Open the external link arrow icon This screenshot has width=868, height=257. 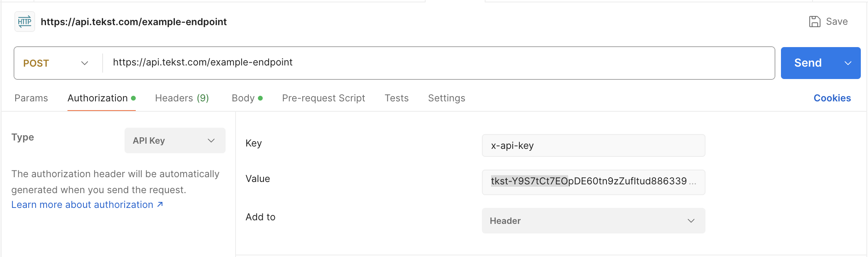point(160,204)
